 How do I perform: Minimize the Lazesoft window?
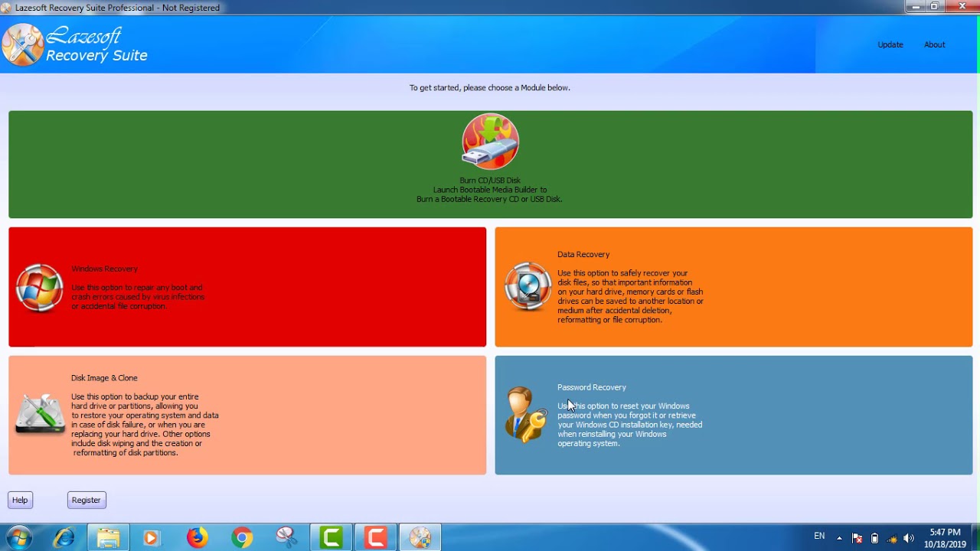916,6
